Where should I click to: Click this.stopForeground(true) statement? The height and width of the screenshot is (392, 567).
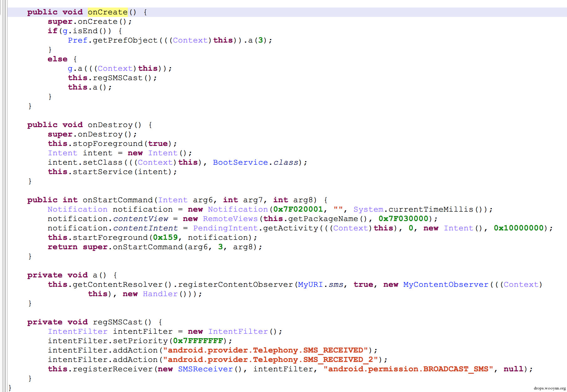[x=112, y=144]
